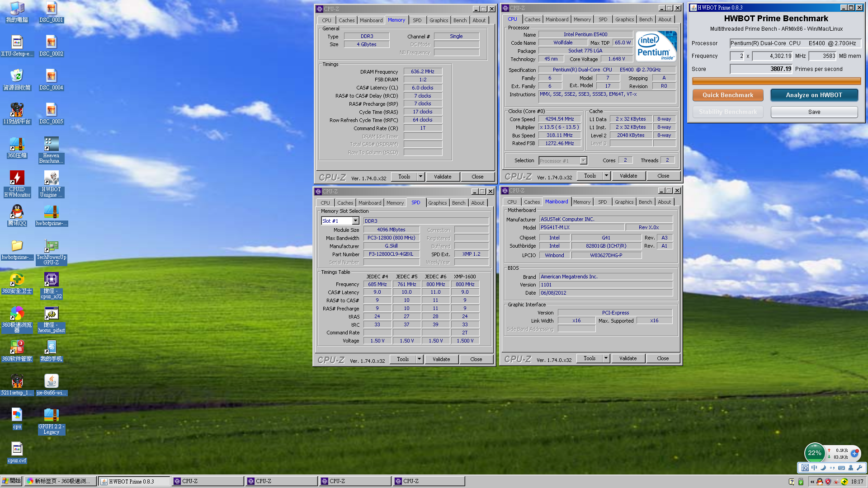868x488 pixels.
Task: Click Validate in Mainboard CPU-Z window
Action: coord(628,358)
